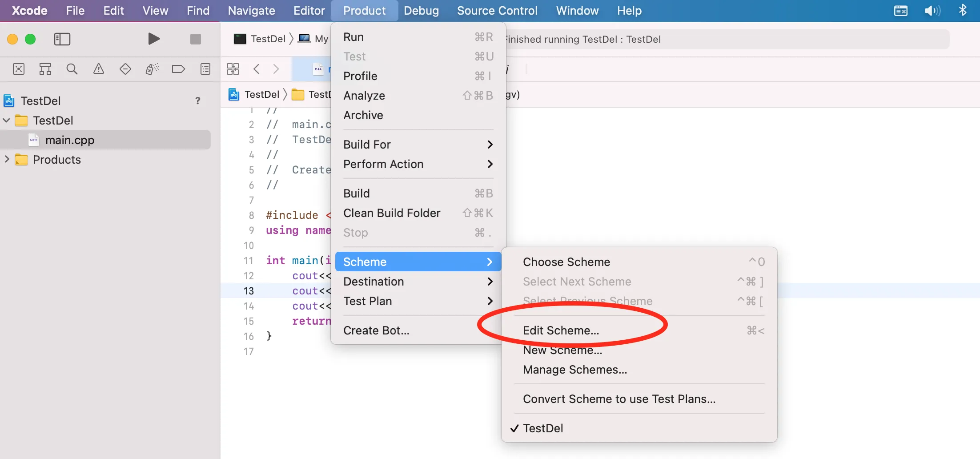Click the TestDel project icon in navigator
Viewport: 980px width, 459px height.
pos(9,101)
